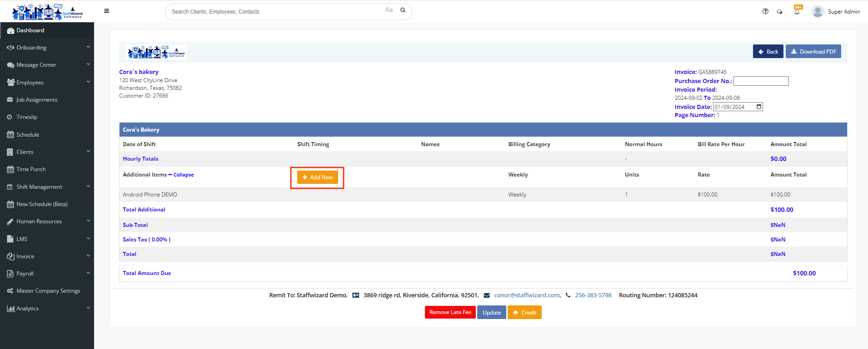Click the invoice number GAS889745
The height and width of the screenshot is (349, 868).
tap(712, 72)
